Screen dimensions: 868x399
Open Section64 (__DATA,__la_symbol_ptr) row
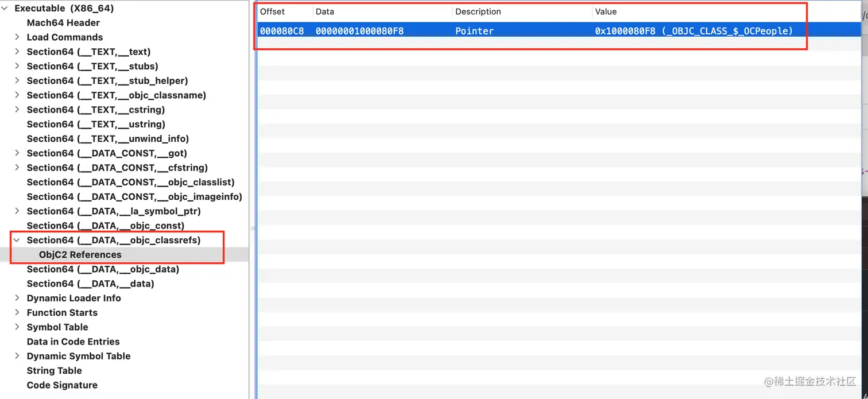tap(114, 211)
